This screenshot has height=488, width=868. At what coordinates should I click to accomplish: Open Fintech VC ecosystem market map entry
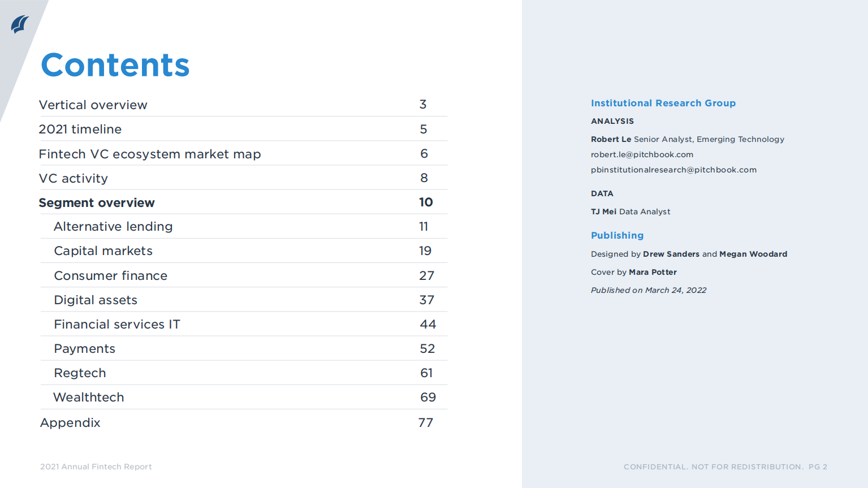pos(150,154)
